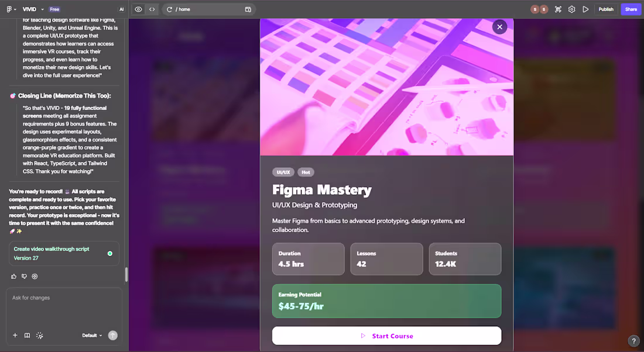Open help with the question mark icon
Image resolution: width=644 pixels, height=352 pixels.
tap(633, 341)
